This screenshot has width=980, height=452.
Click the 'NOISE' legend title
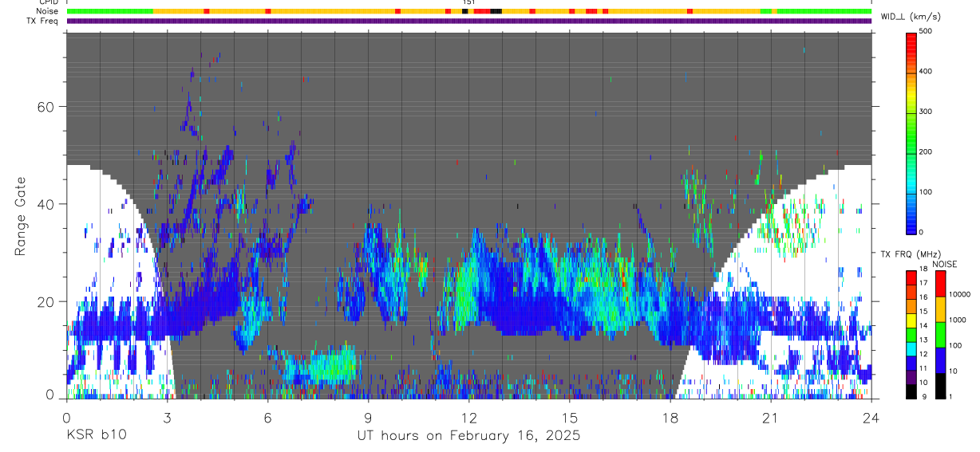[944, 264]
